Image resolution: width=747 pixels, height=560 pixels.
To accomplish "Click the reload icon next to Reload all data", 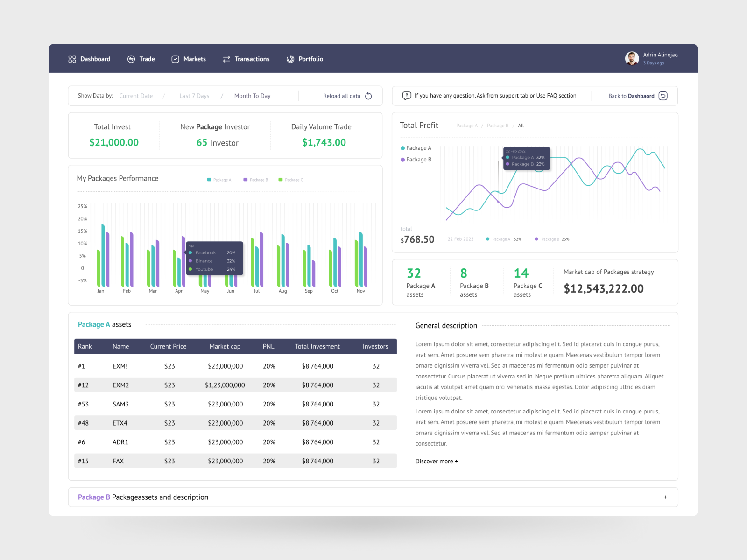I will pos(368,96).
